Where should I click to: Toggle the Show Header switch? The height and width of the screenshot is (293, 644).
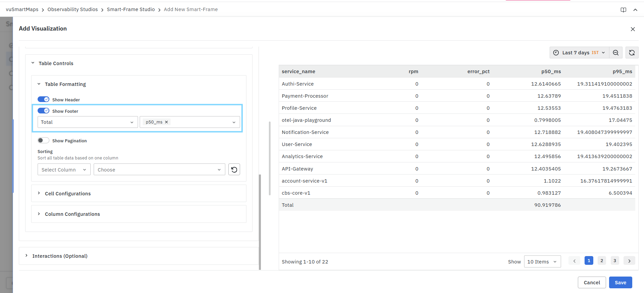click(43, 99)
